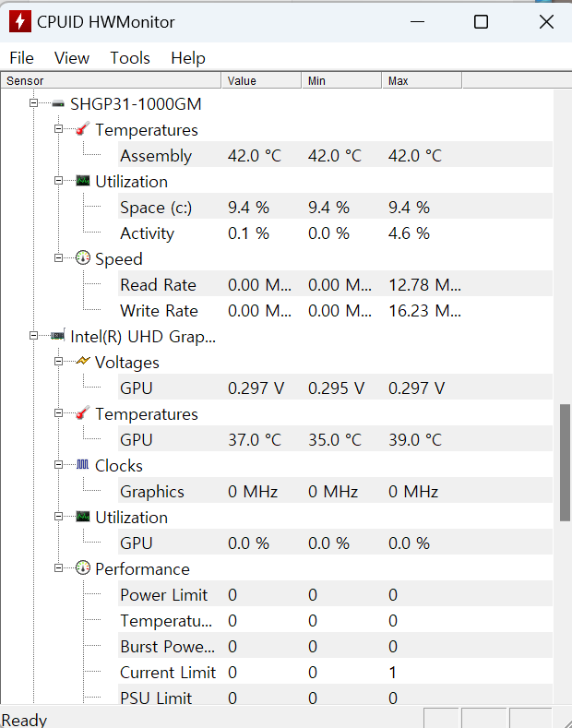
Task: Click the Clocks waveform icon
Action: 83,465
